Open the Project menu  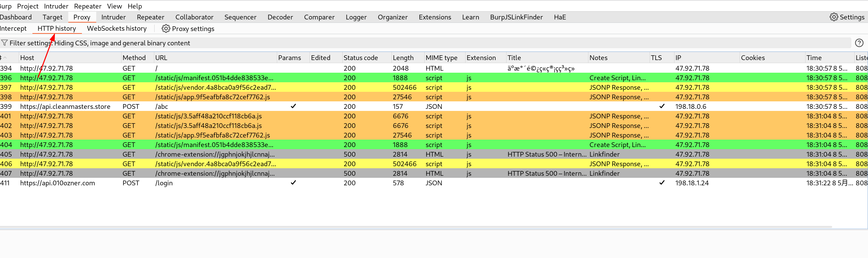coord(28,6)
